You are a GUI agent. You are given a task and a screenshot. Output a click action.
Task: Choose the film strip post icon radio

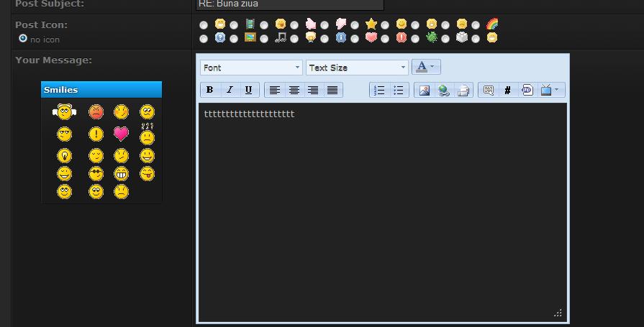234,25
